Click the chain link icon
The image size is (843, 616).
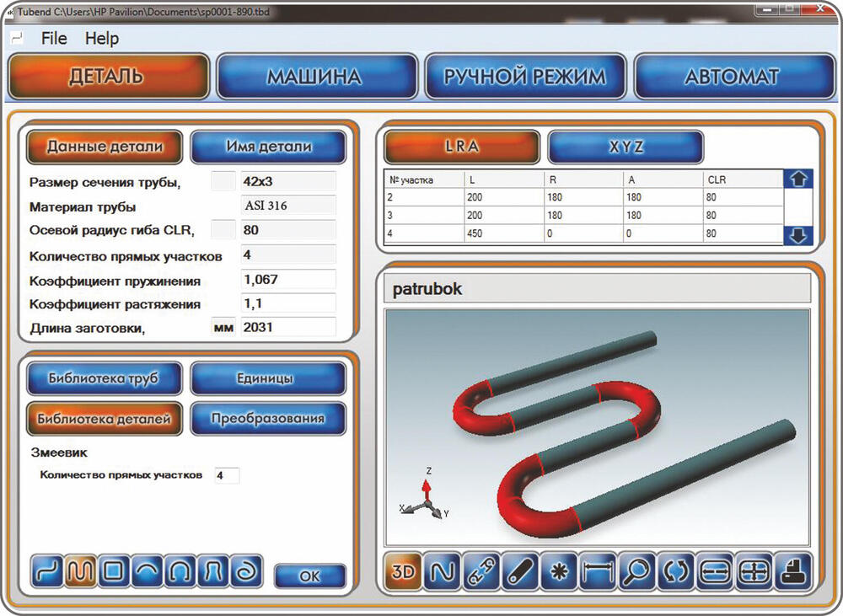(x=481, y=572)
